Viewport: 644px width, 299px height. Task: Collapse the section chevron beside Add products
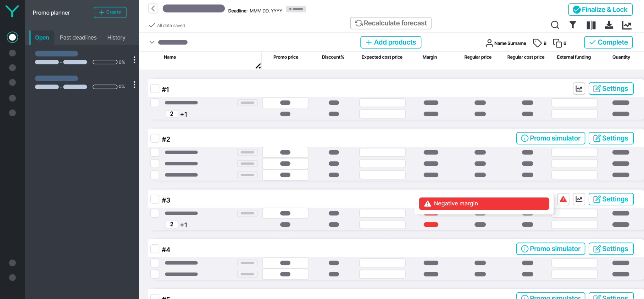pyautogui.click(x=152, y=42)
